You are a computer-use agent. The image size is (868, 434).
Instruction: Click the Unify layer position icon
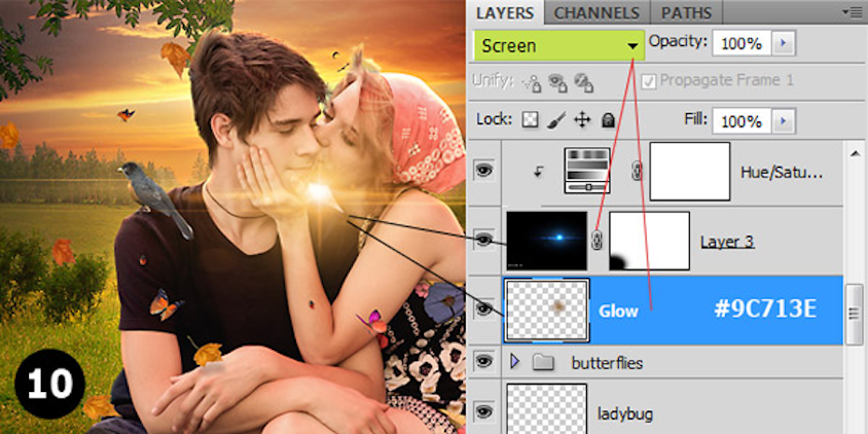[532, 82]
